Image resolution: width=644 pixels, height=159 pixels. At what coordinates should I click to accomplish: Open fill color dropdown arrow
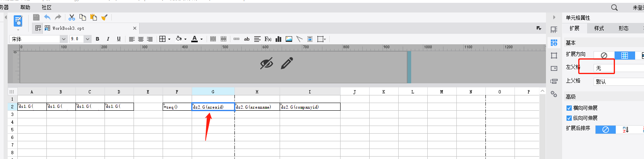click(x=186, y=39)
